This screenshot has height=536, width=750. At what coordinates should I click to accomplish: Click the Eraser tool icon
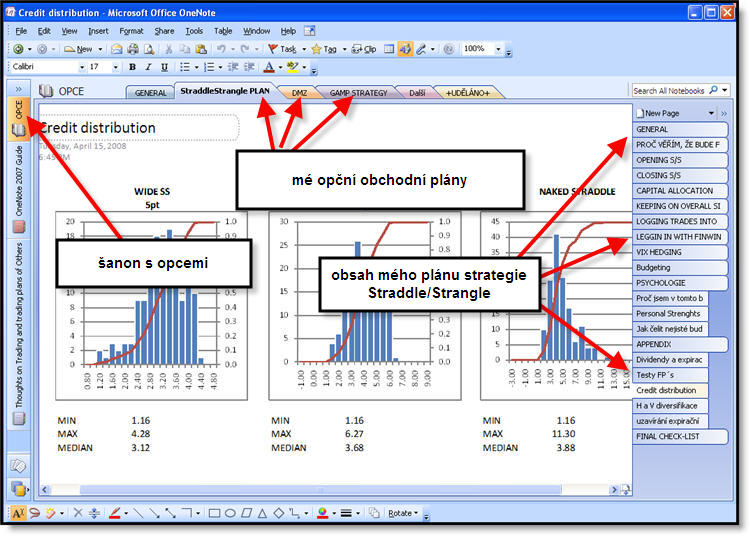[x=50, y=514]
